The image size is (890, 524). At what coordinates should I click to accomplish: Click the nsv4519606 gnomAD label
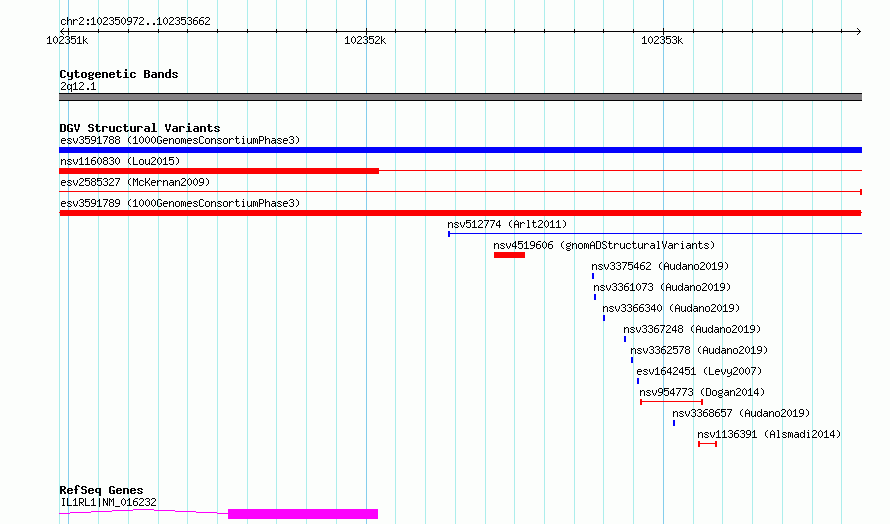tap(604, 245)
